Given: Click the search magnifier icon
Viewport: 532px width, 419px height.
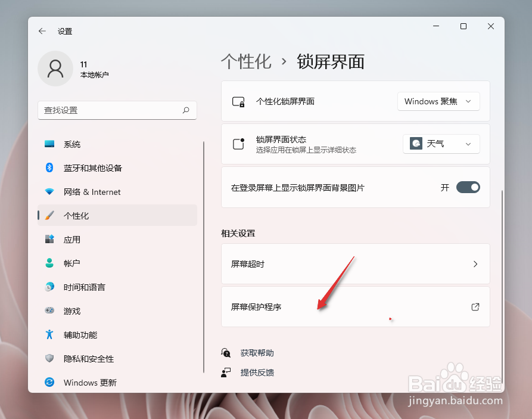Looking at the screenshot, I should (186, 110).
